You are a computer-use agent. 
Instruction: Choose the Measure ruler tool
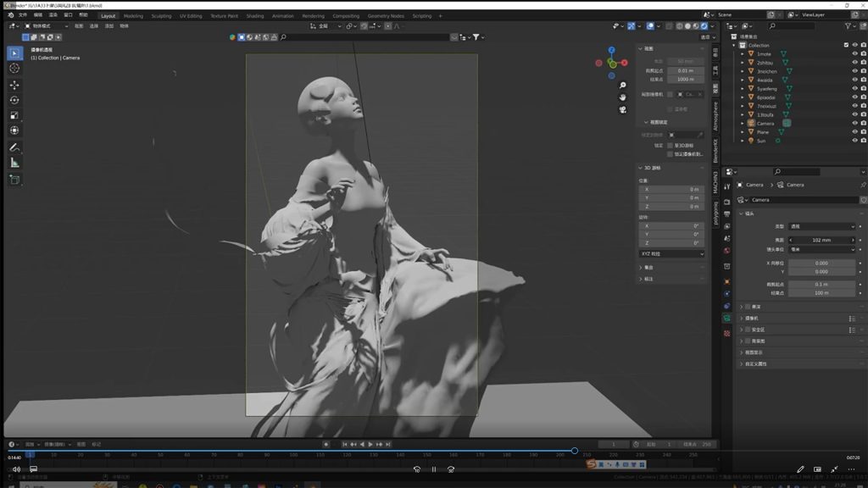[14, 163]
